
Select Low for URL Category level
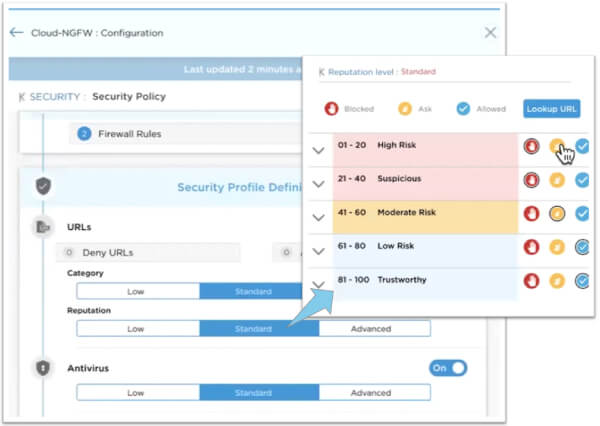tap(137, 291)
